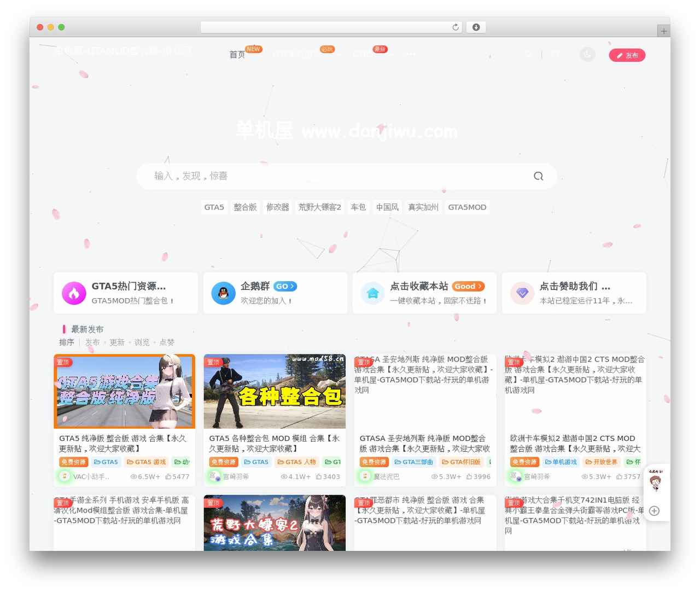Click the VAC小助手 author avatar
The image size is (700, 593).
point(65,476)
